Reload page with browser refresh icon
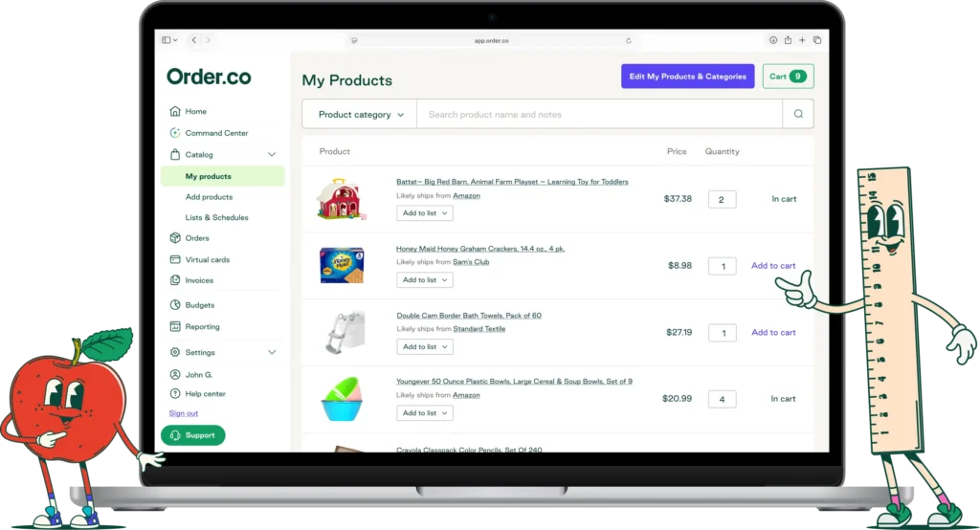The height and width of the screenshot is (530, 980). [x=628, y=40]
